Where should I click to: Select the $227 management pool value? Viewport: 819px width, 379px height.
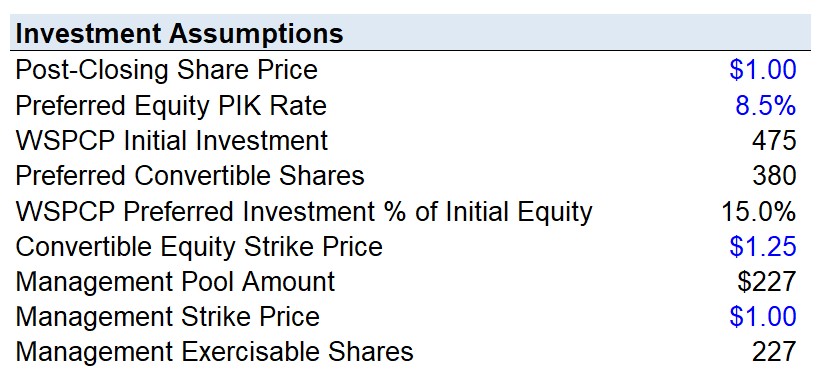coord(767,282)
